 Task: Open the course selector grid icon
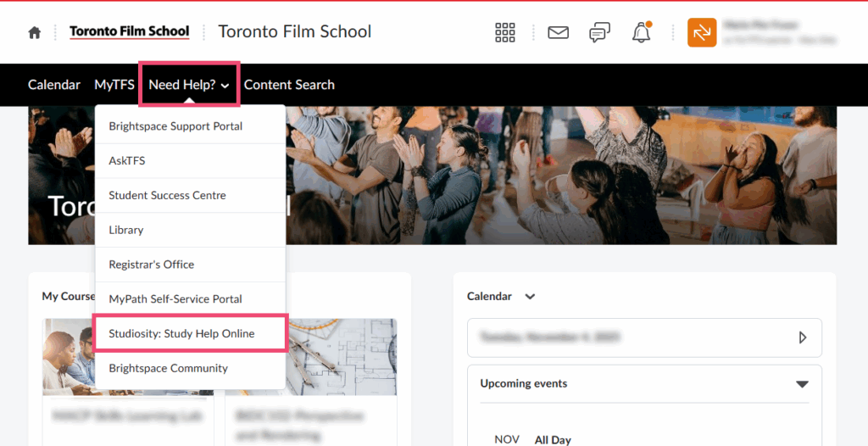pos(505,32)
